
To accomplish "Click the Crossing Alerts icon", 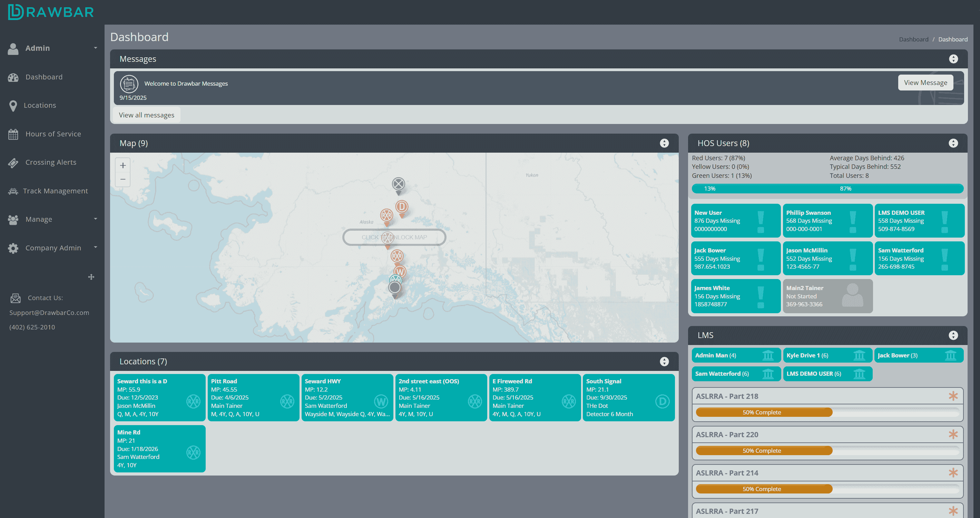I will point(13,162).
